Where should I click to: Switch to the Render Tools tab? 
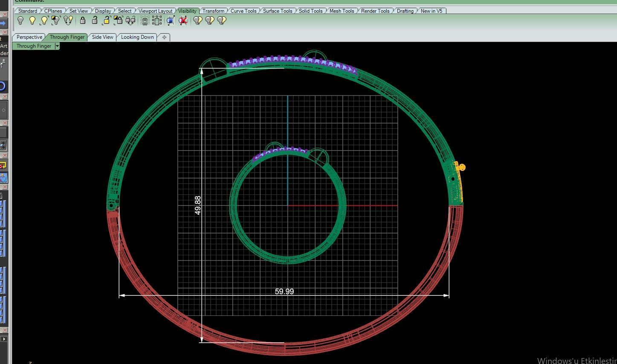(x=375, y=11)
